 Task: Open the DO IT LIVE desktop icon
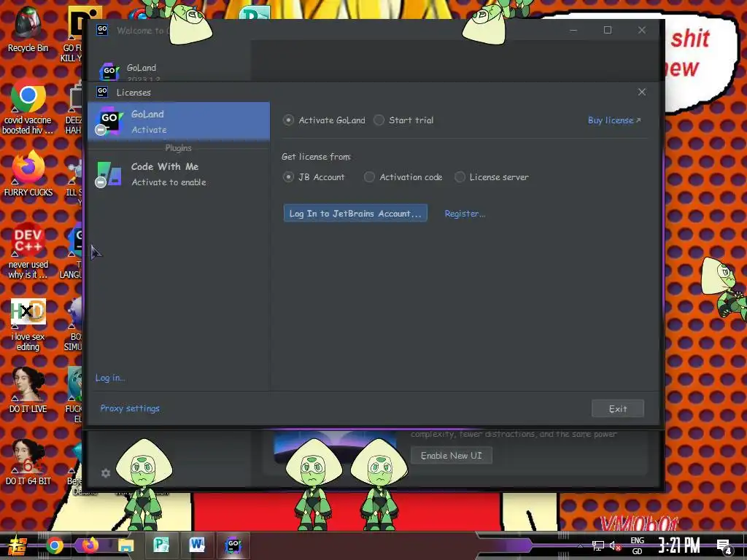tap(28, 391)
